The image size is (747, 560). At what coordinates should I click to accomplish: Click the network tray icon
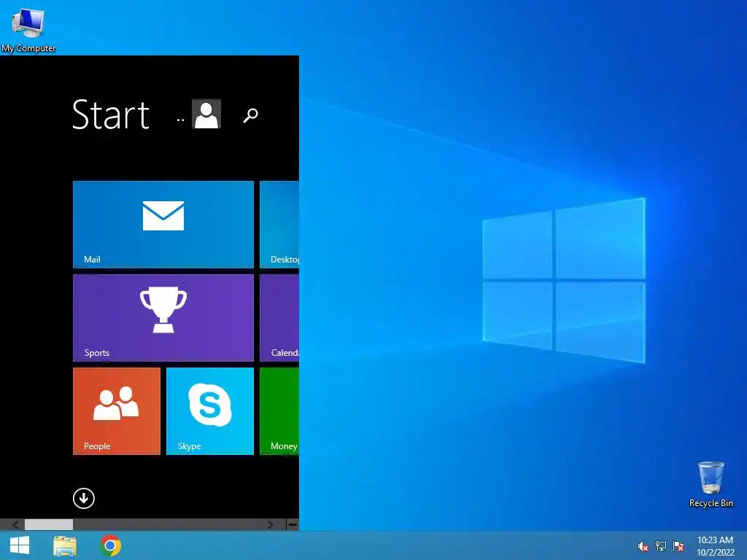click(x=661, y=546)
